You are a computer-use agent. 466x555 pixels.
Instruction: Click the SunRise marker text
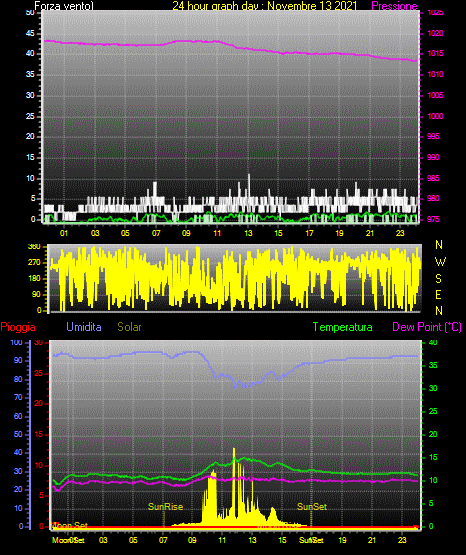point(165,507)
